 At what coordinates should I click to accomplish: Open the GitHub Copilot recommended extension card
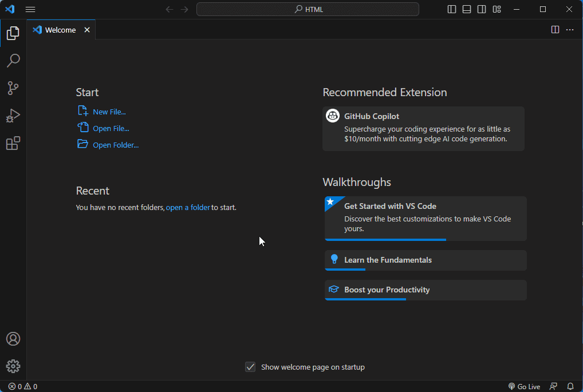[423, 129]
